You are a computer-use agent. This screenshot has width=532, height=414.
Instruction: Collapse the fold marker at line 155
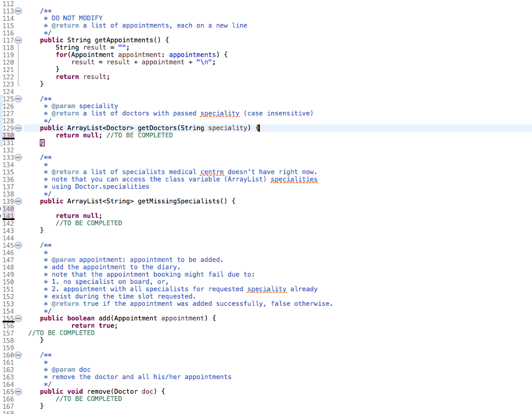pos(18,318)
